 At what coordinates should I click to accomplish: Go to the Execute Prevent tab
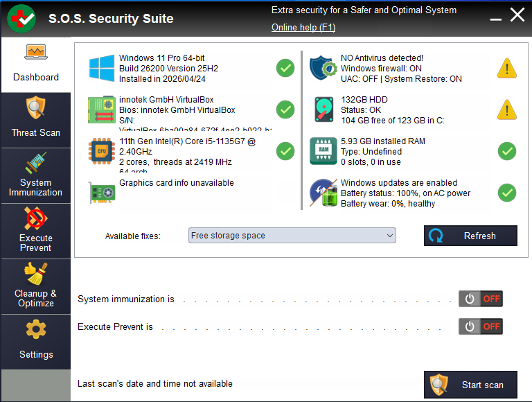point(35,231)
